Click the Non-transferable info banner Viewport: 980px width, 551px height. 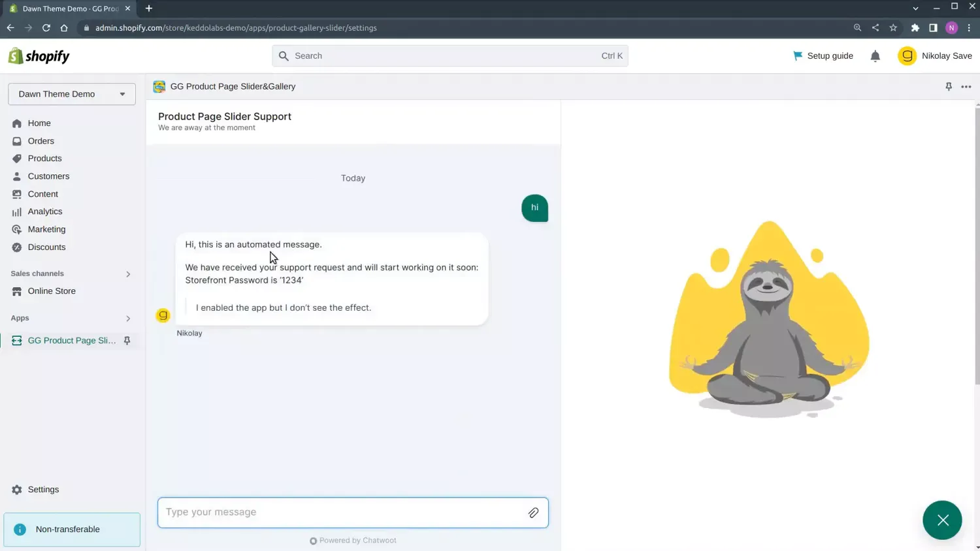point(72,529)
